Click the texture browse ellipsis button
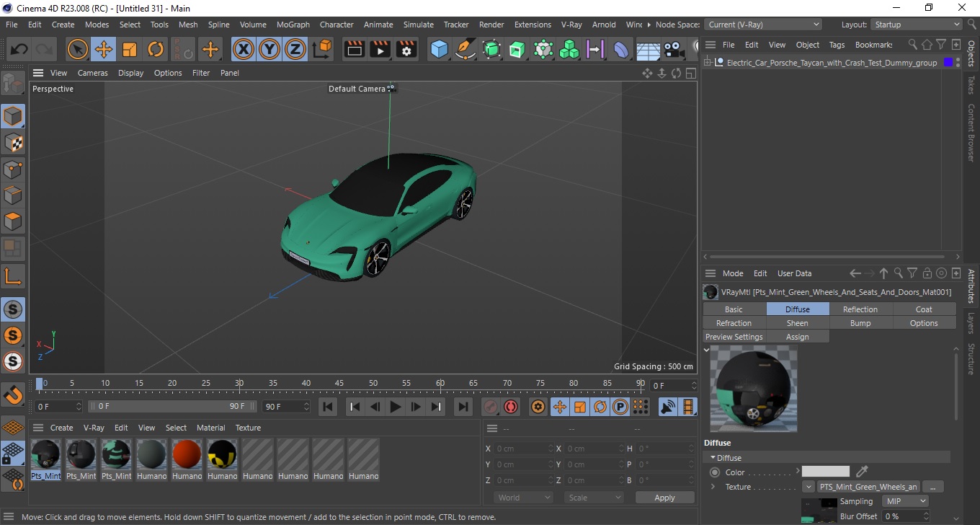 tap(933, 487)
